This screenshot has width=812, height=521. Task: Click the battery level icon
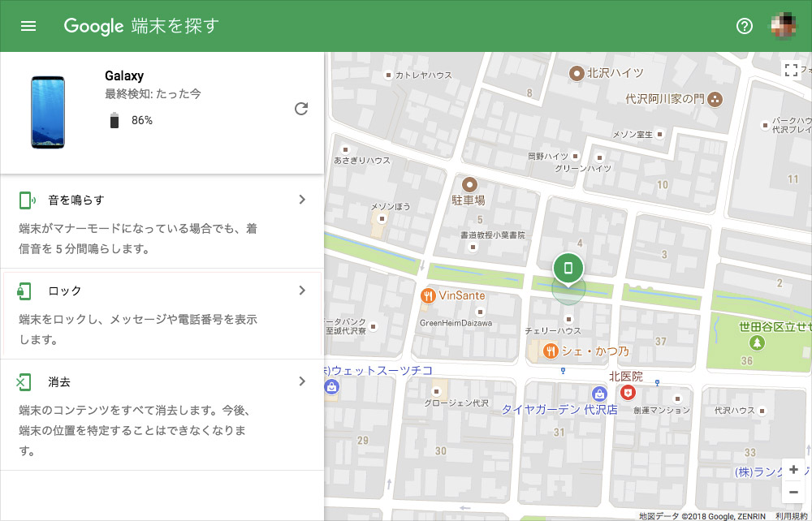pos(114,120)
